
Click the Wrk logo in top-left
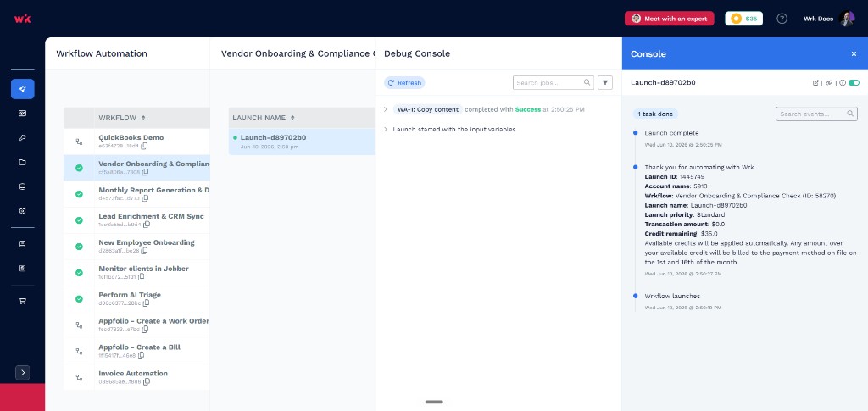pyautogui.click(x=22, y=19)
